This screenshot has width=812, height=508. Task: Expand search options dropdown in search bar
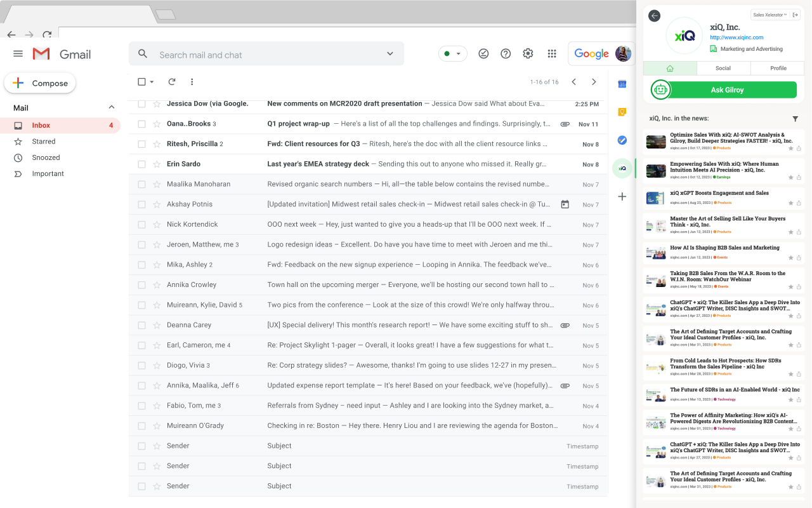tap(390, 54)
